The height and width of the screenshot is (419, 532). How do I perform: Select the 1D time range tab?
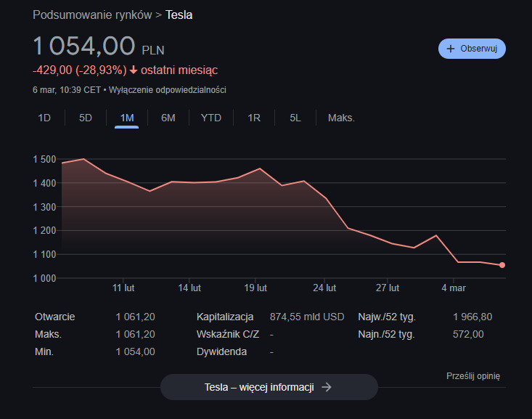tap(44, 118)
